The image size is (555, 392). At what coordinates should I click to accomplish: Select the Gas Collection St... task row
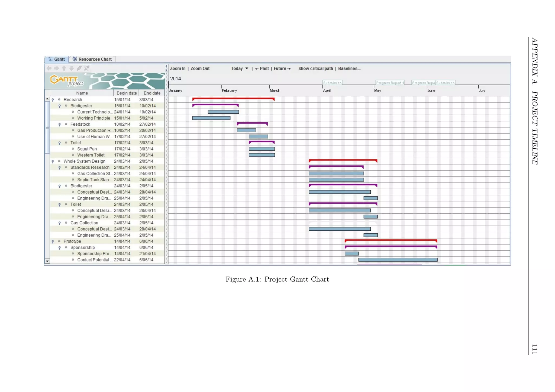107,174
